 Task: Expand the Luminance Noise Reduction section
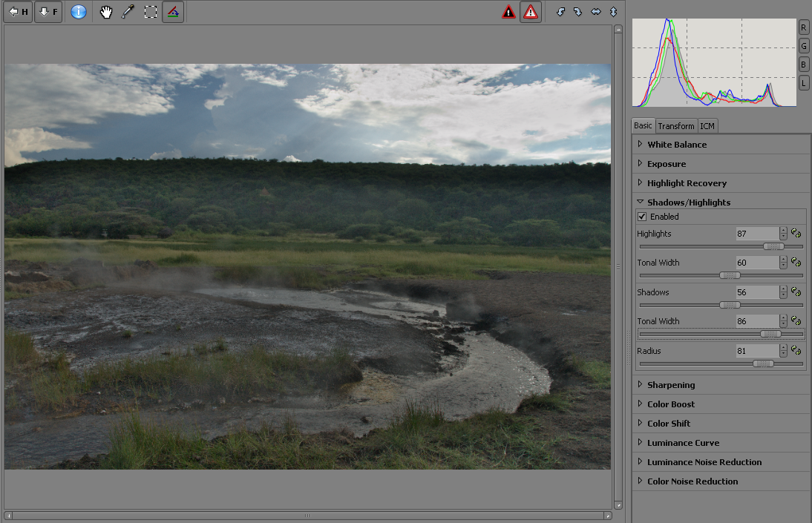pyautogui.click(x=704, y=462)
